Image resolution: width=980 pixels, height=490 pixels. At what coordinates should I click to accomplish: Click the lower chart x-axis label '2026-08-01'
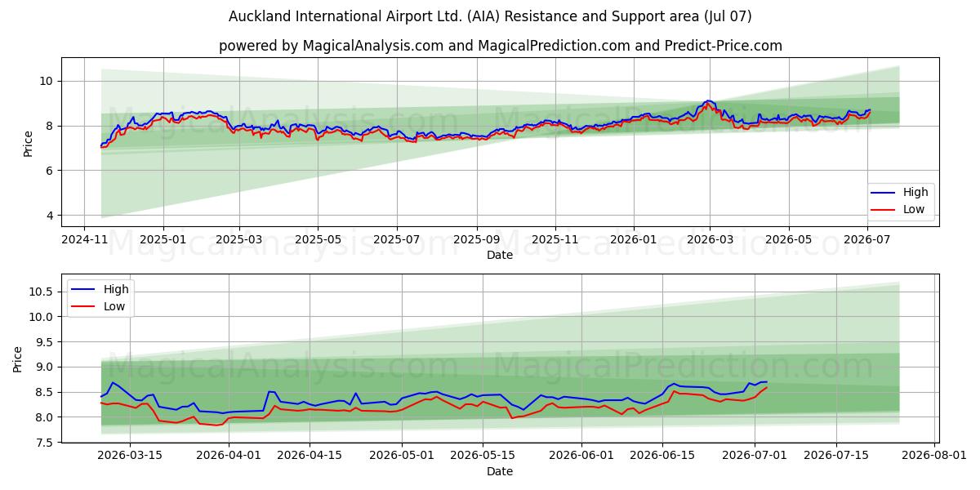pyautogui.click(x=934, y=456)
